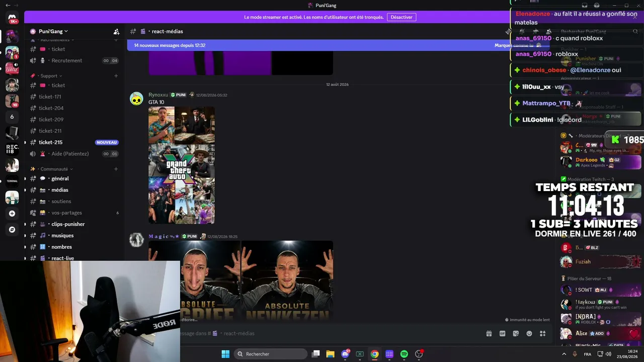Click the microphone icon in system tray
The width and height of the screenshot is (644, 362).
pos(575,354)
